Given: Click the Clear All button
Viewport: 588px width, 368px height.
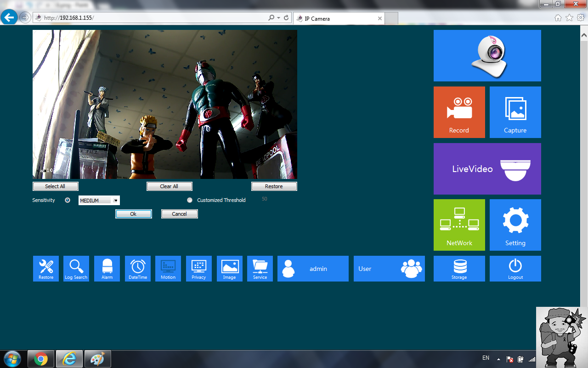Looking at the screenshot, I should pos(170,186).
